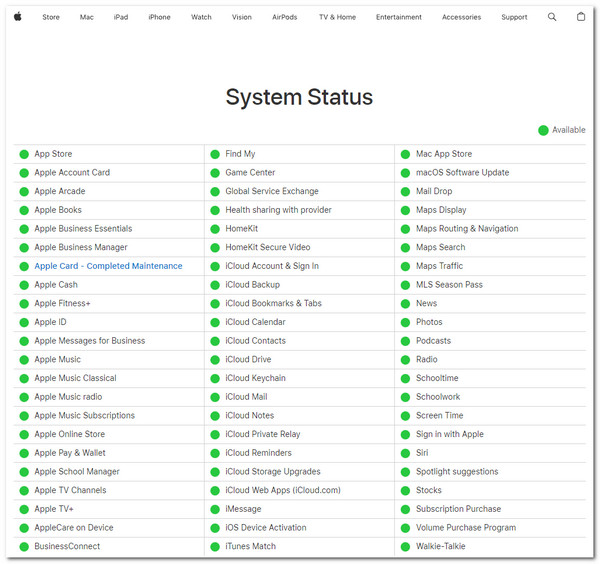This screenshot has height=564, width=600.
Task: Click green dot next to HomeKit
Action: pyautogui.click(x=215, y=229)
